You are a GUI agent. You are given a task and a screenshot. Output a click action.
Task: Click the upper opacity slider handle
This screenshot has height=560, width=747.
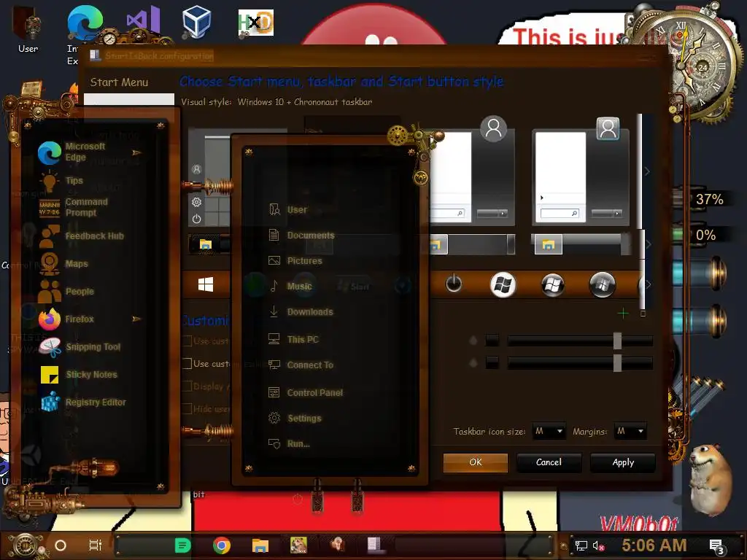[617, 341]
